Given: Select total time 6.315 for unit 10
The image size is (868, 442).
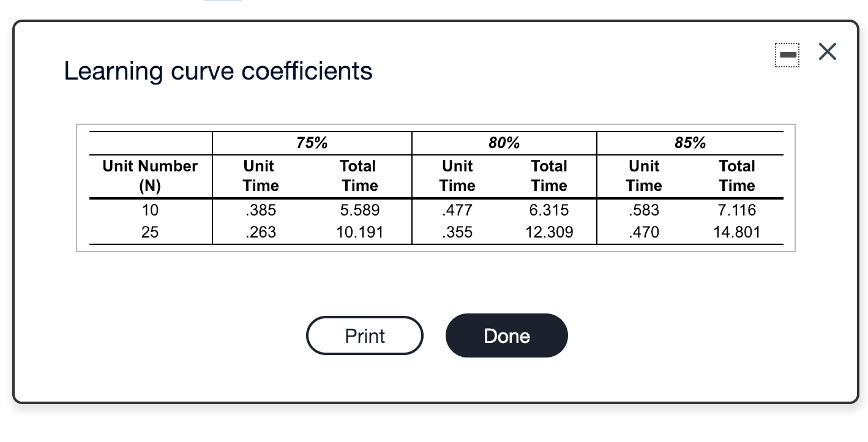Looking at the screenshot, I should [549, 210].
